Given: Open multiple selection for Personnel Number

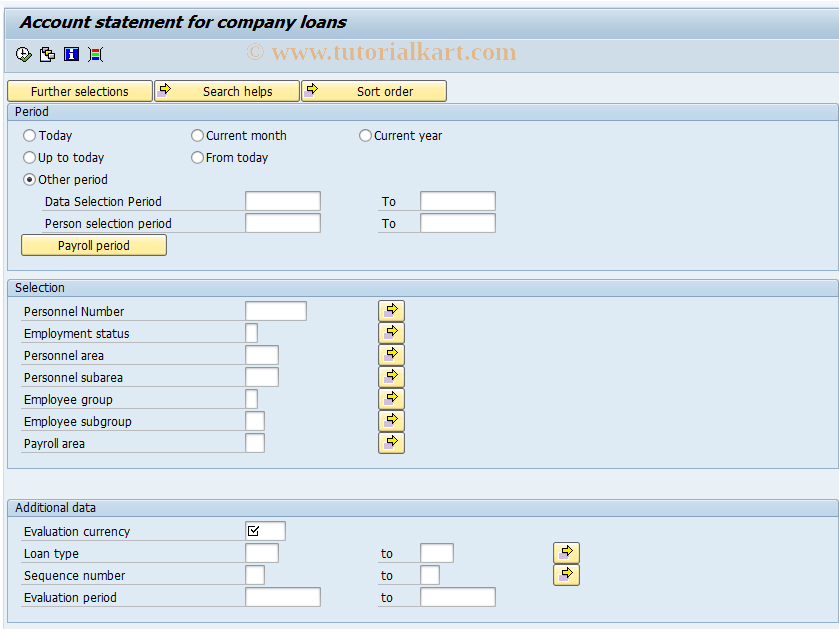Looking at the screenshot, I should pyautogui.click(x=391, y=311).
